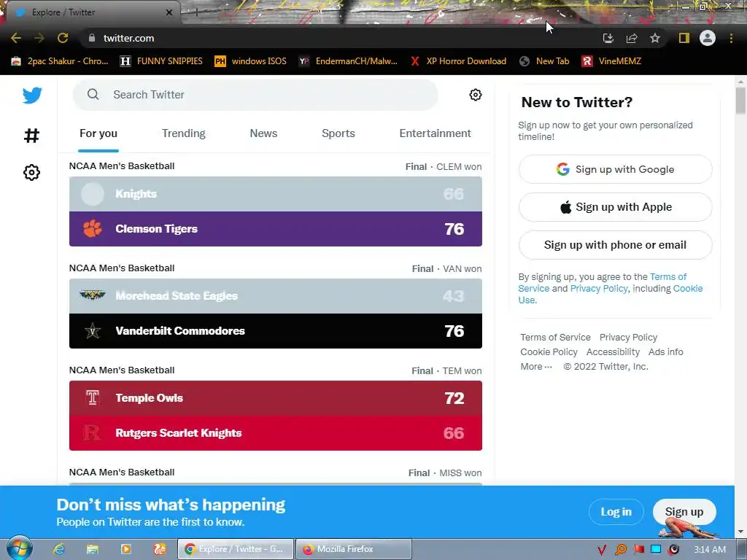The image size is (747, 560).
Task: Open footer Cookie Policy link
Action: (549, 352)
